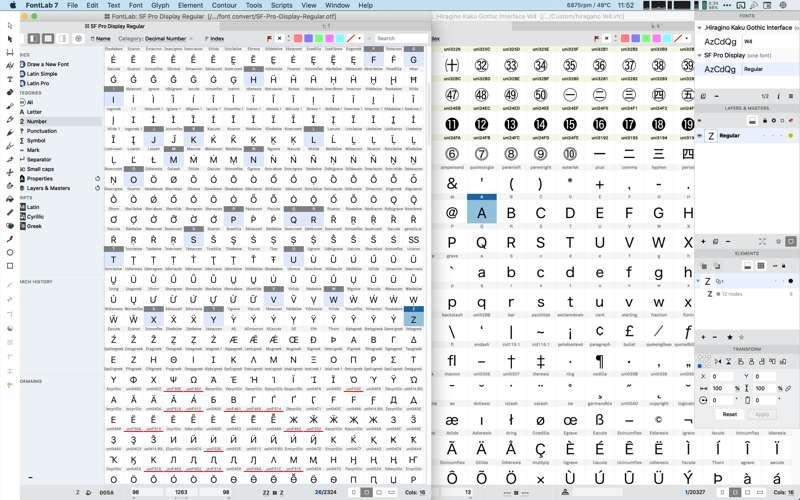Open the Glyph menu
Screen dimensions: 800x500
click(x=160, y=5)
